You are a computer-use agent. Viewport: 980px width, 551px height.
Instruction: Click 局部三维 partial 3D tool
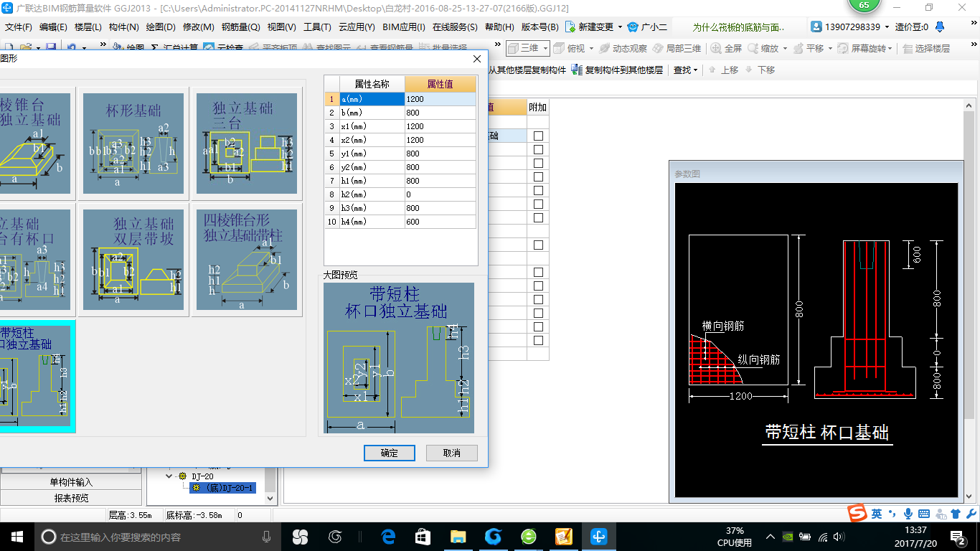coord(677,48)
